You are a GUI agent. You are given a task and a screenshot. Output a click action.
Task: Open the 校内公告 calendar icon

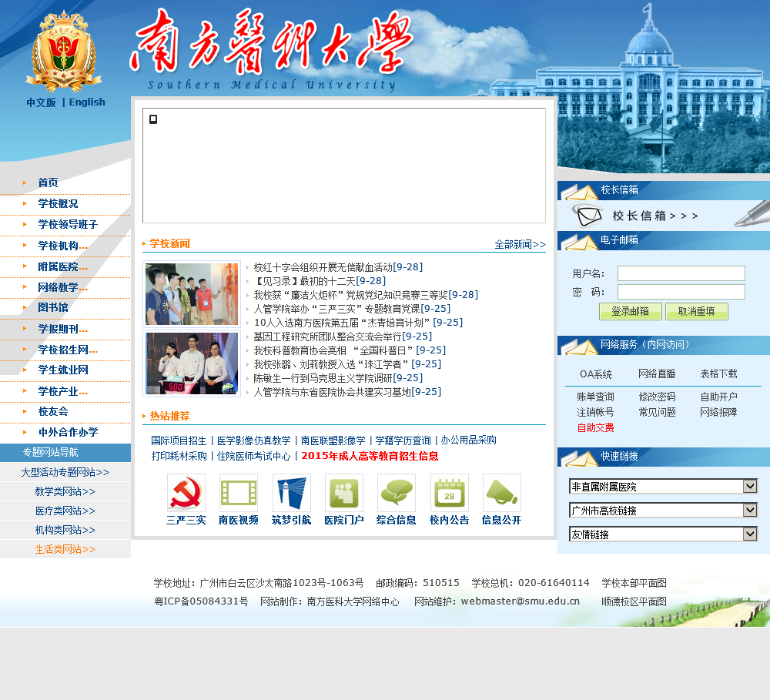(x=450, y=493)
